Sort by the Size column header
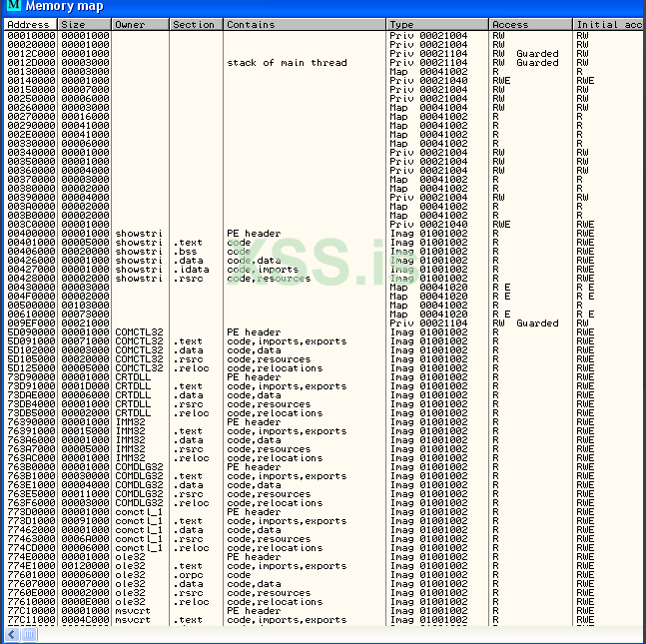The height and width of the screenshot is (644, 646). tap(85, 25)
